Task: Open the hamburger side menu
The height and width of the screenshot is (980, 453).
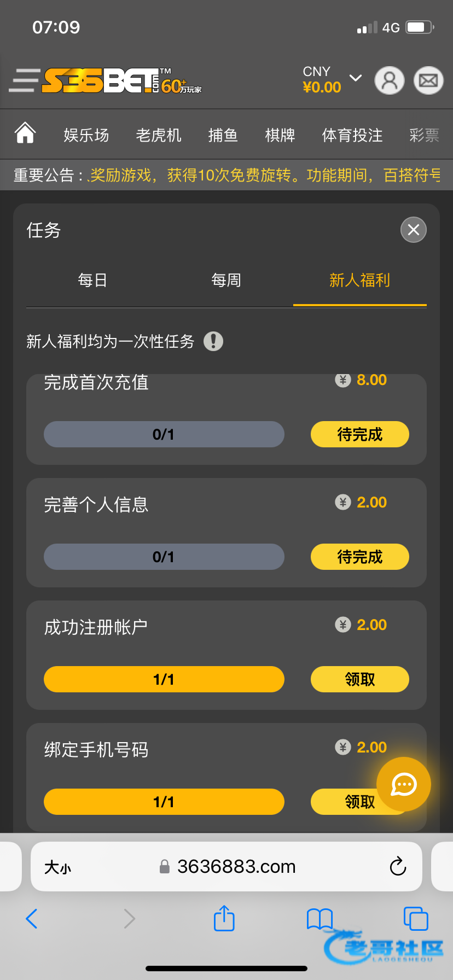Action: (24, 80)
